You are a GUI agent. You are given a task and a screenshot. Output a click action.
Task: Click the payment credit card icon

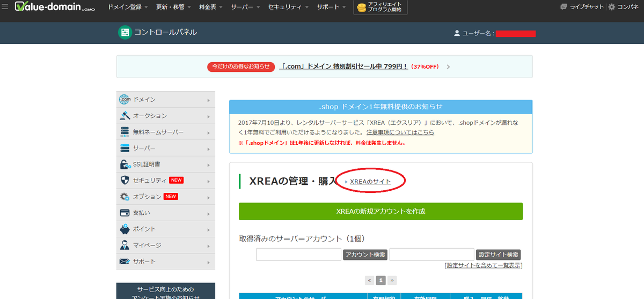click(125, 213)
